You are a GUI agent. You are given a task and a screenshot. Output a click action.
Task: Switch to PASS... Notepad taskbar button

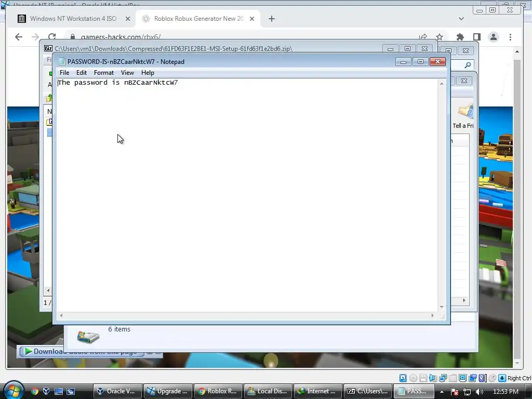coord(414,391)
